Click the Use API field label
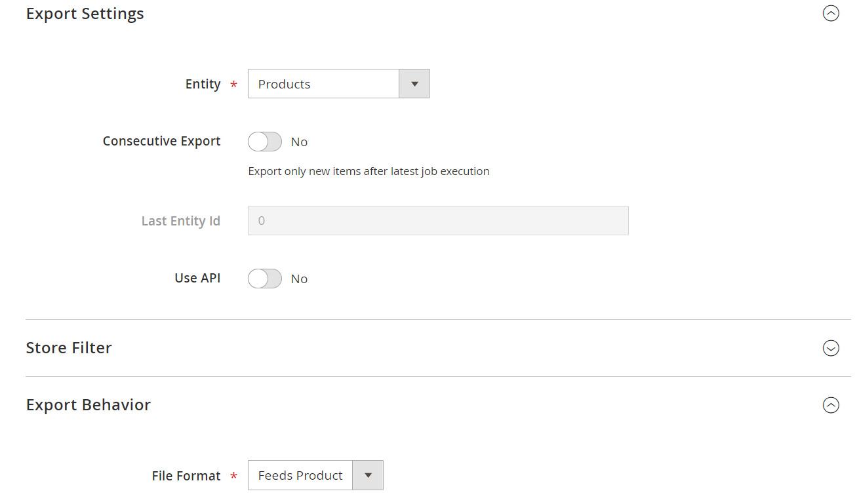Viewport: 859px width, 504px height. tap(197, 278)
